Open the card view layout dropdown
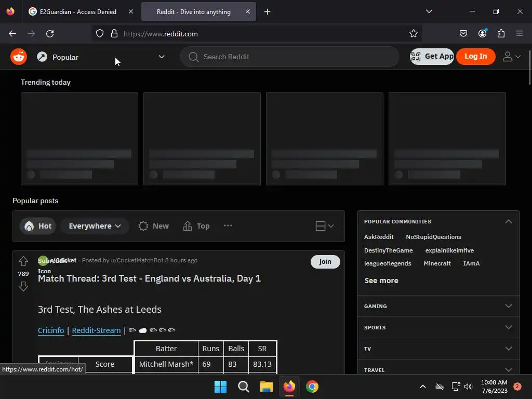Viewport: 532px width, 399px height. tap(324, 226)
